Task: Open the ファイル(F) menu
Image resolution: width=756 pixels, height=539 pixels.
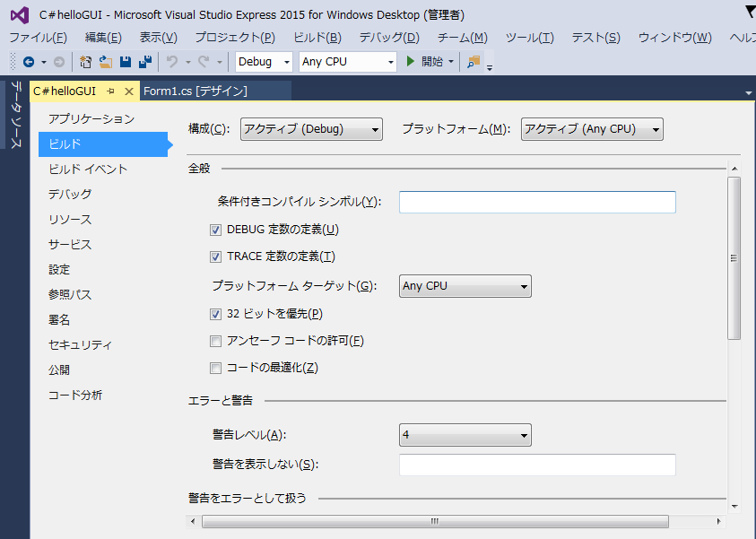Action: [x=39, y=38]
